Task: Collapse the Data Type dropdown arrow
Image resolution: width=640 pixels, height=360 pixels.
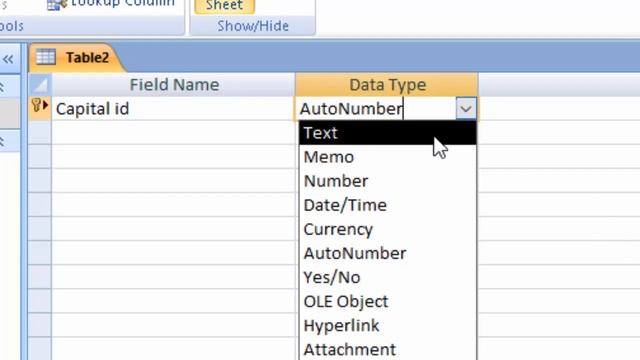Action: (x=466, y=109)
